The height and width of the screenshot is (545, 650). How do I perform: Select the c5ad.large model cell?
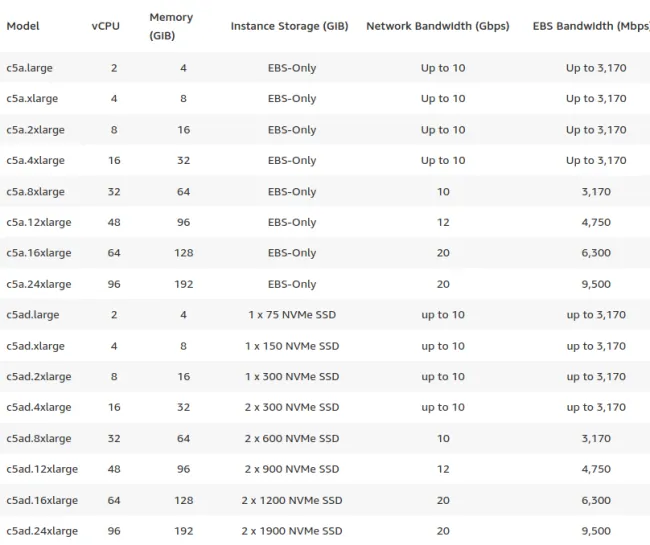[33, 315]
